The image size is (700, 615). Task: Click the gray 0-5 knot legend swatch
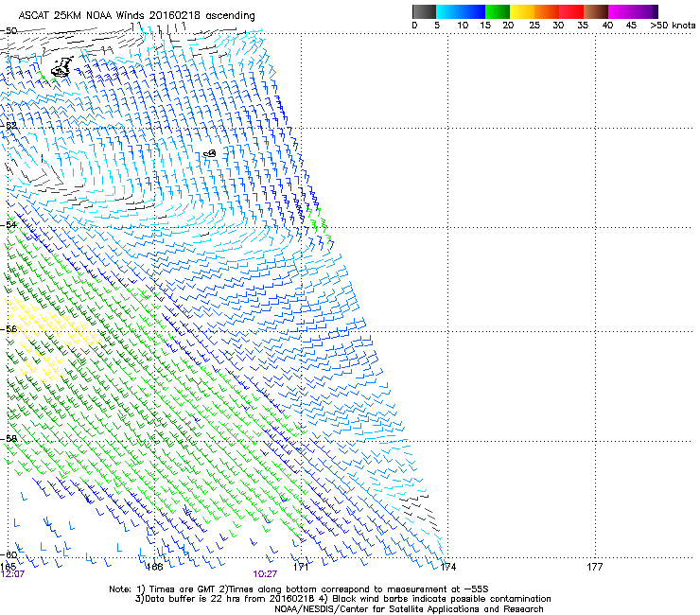tap(424, 11)
